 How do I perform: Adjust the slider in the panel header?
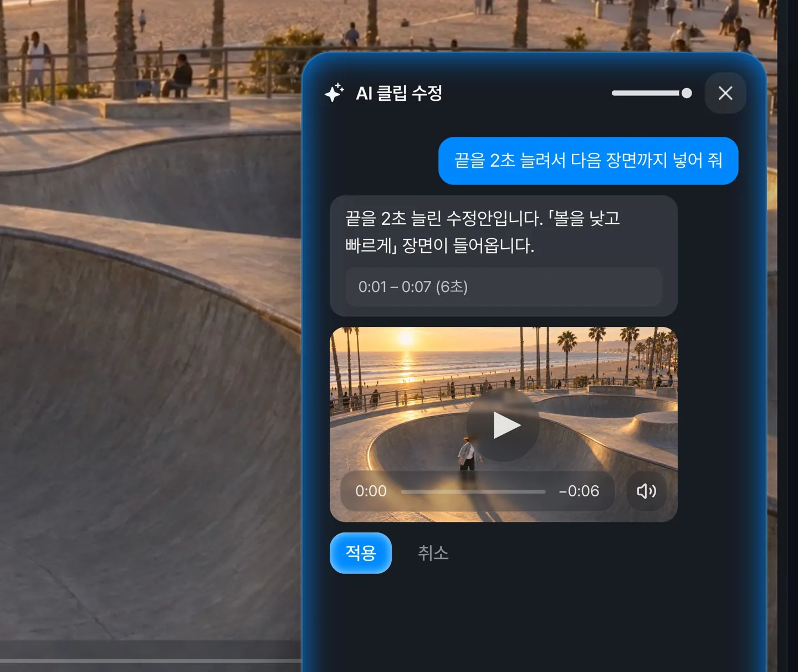coord(652,93)
